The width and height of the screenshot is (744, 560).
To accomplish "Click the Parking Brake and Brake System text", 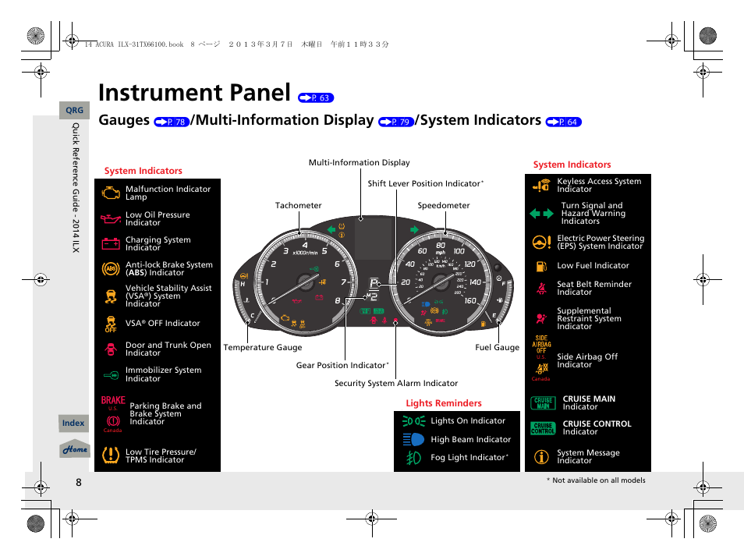I will pyautogui.click(x=165, y=413).
